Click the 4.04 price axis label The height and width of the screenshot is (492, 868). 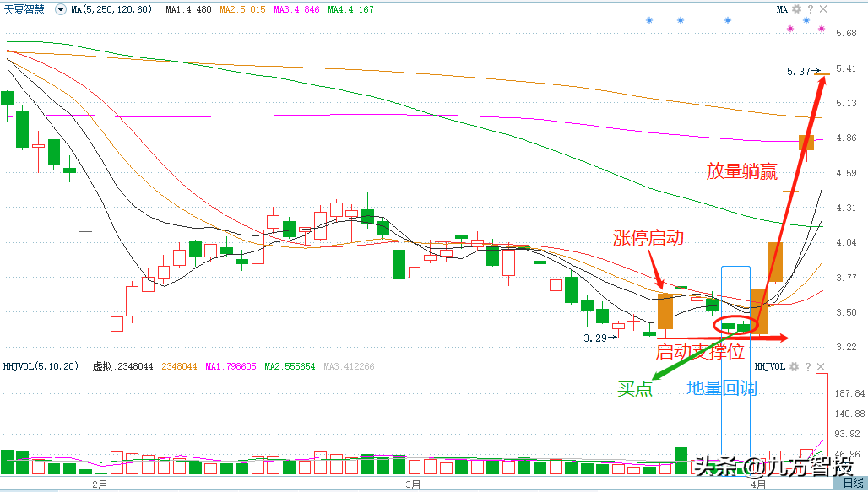tap(846, 242)
